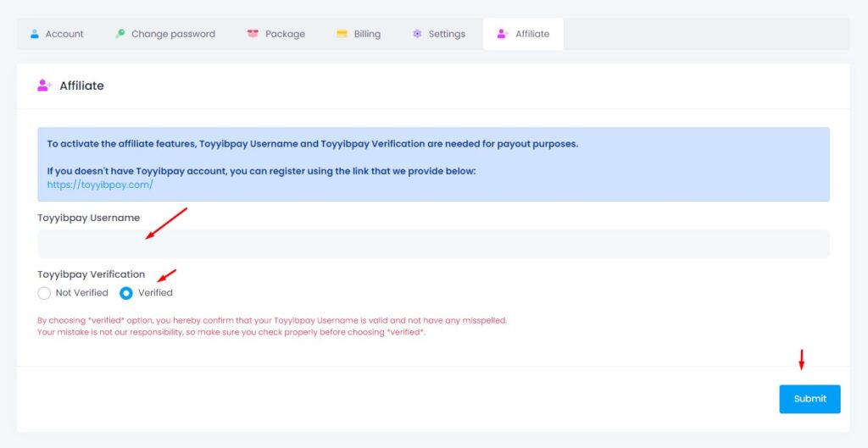This screenshot has width=868, height=448.
Task: Click the Affiliate heading icon
Action: click(x=44, y=86)
